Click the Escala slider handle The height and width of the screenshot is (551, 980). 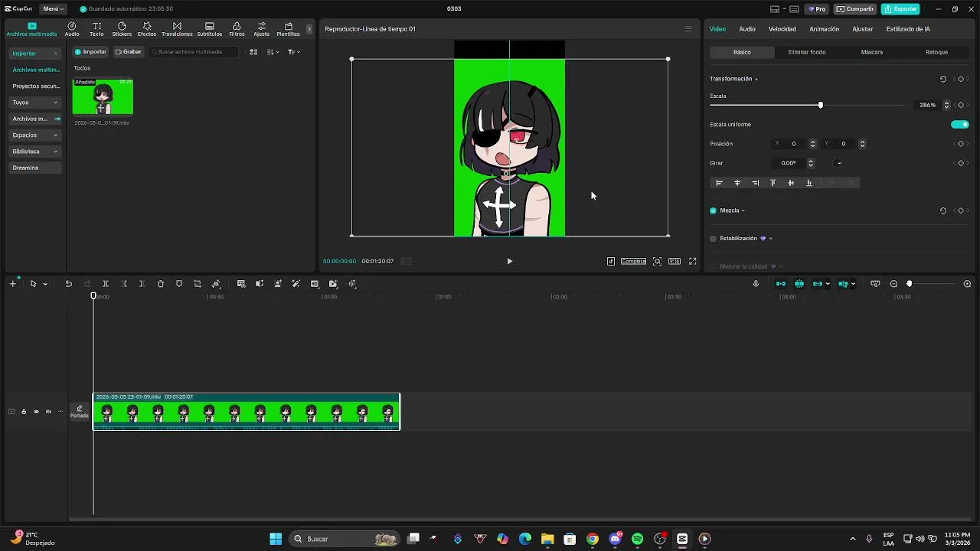821,105
